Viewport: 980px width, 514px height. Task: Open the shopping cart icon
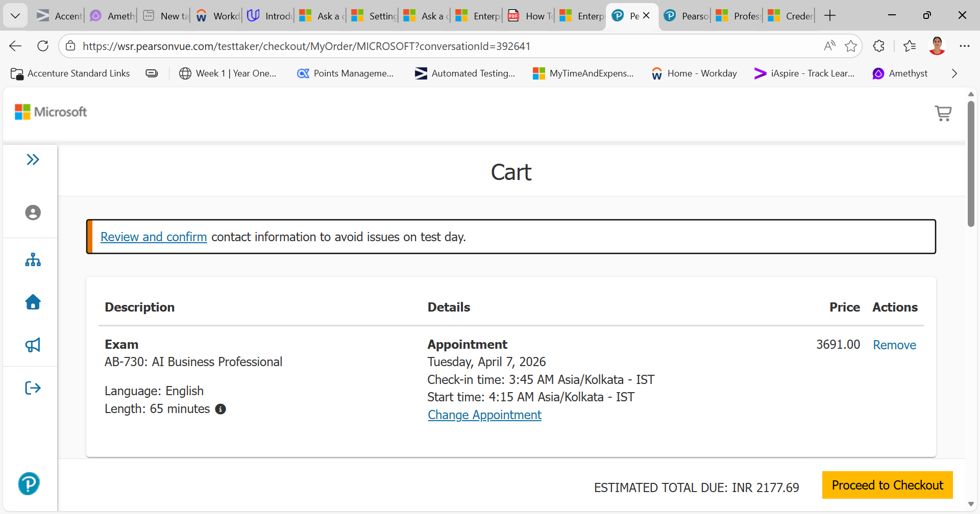click(943, 113)
